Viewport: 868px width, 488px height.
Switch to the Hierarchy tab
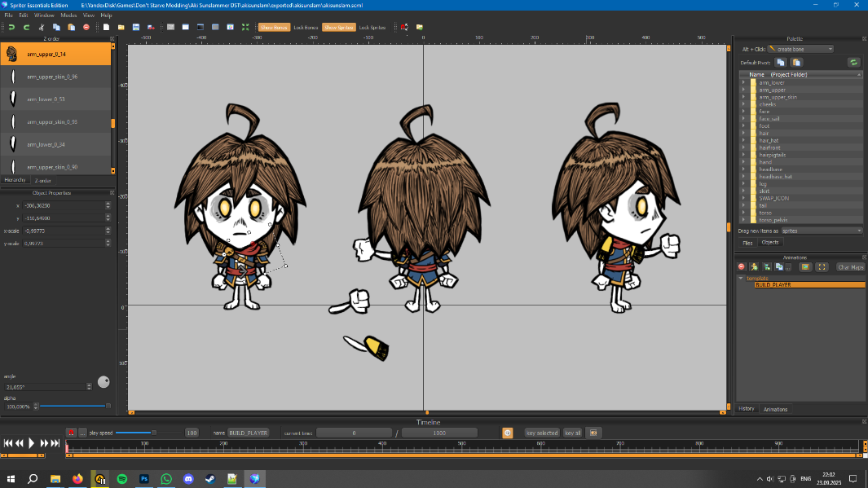tap(15, 180)
